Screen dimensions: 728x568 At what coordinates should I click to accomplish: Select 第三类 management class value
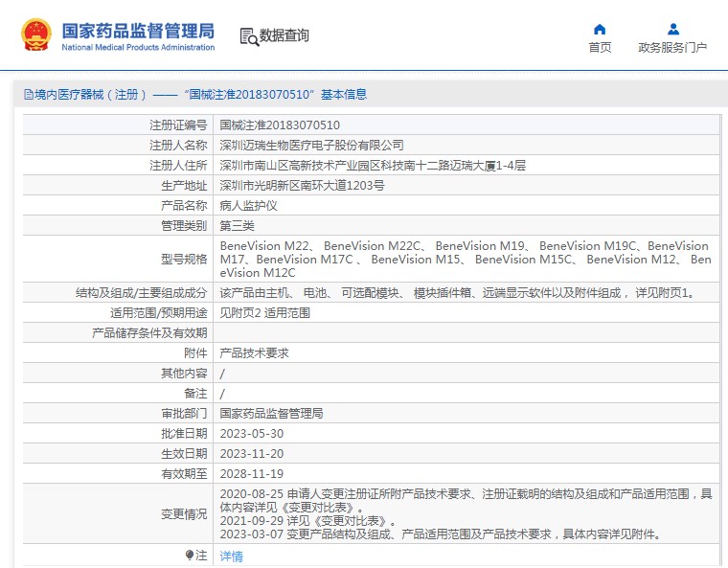[x=237, y=226]
